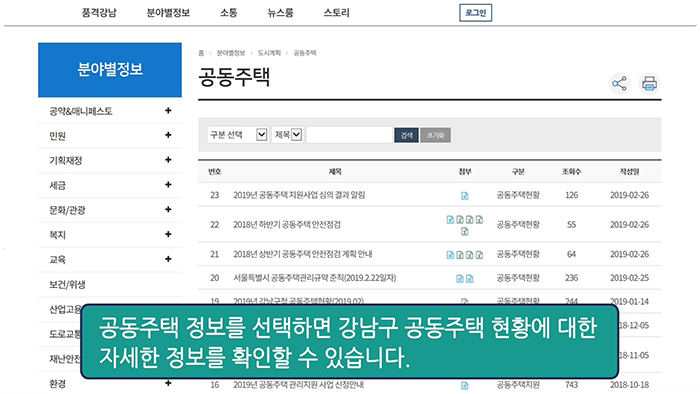Expand the 기획재정 sidebar section
Image resolution: width=700 pixels, height=394 pixels.
tap(168, 160)
